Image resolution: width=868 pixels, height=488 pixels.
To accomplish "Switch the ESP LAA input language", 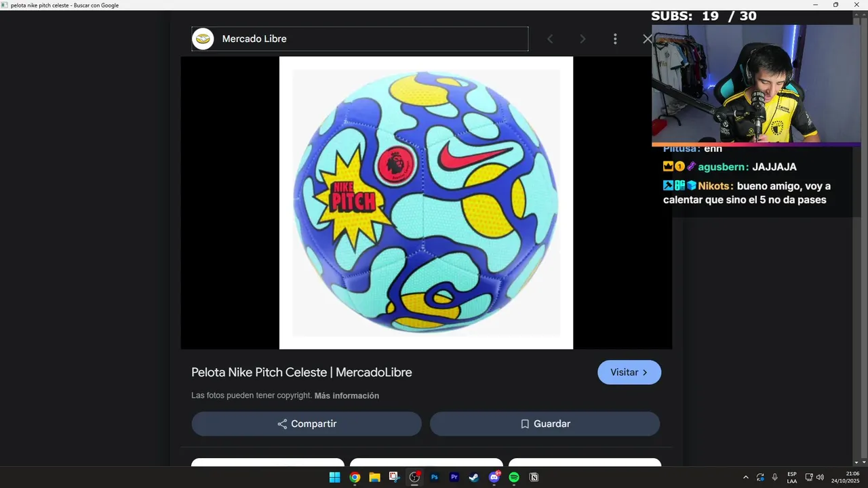I will click(x=792, y=477).
